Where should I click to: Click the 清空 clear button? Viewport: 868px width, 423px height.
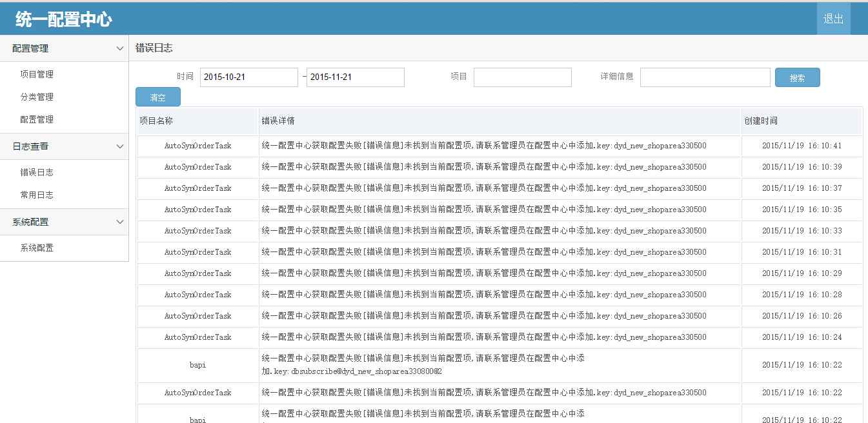(158, 97)
